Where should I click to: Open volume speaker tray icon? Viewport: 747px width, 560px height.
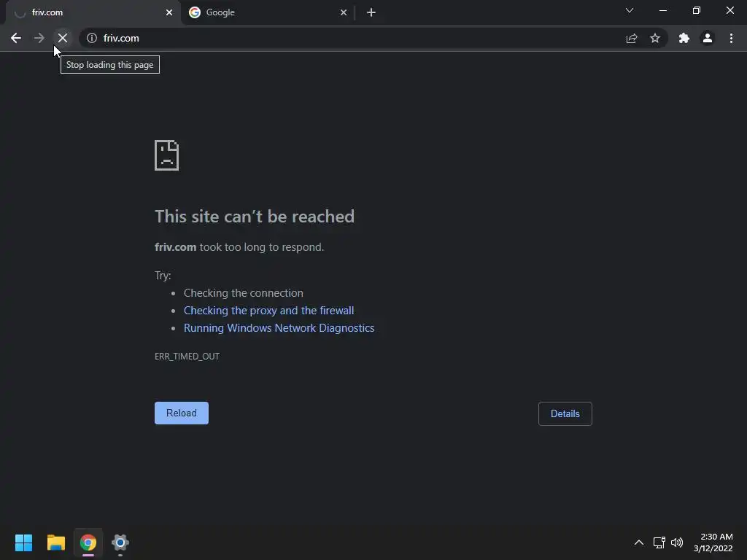677,542
